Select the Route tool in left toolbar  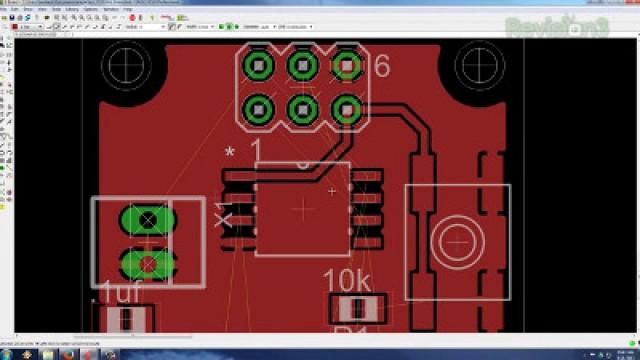(x=2, y=137)
